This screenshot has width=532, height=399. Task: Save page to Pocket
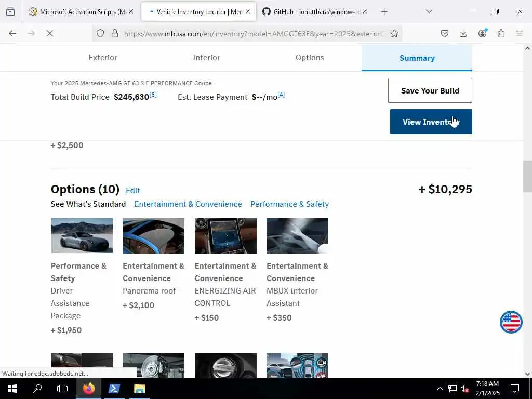pyautogui.click(x=445, y=33)
